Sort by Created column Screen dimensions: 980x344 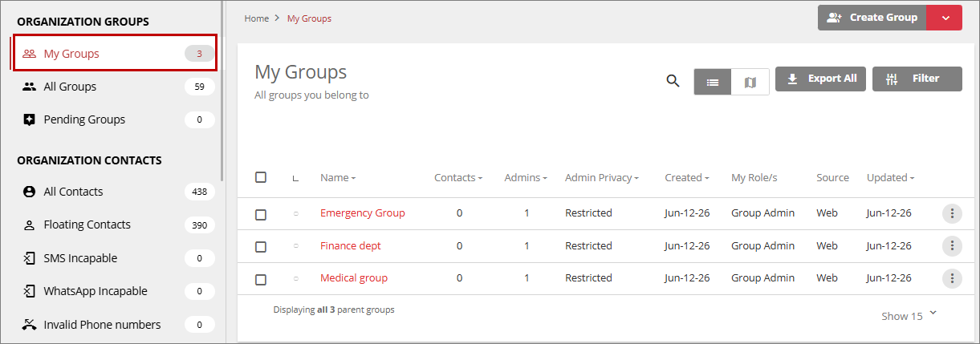(x=687, y=178)
